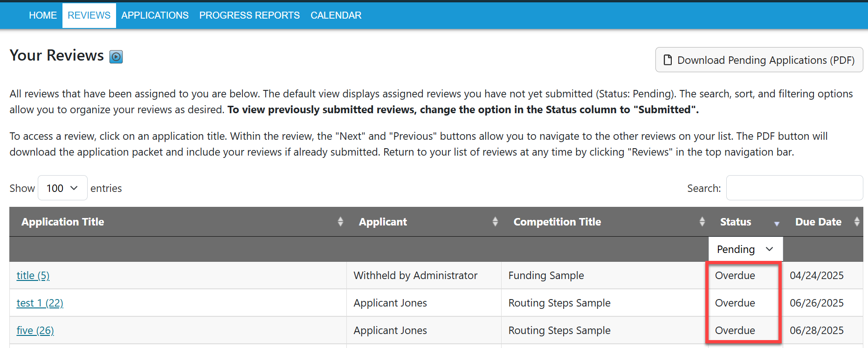Sort by Status column arrow

pos(777,223)
